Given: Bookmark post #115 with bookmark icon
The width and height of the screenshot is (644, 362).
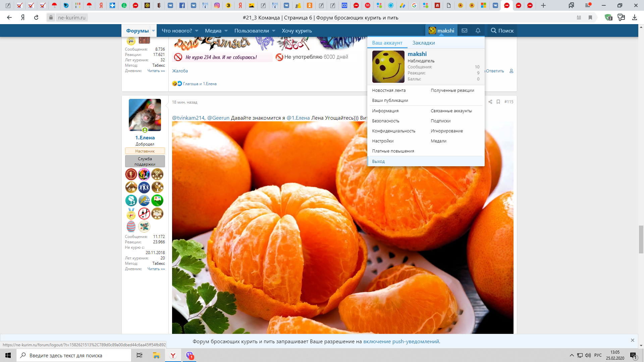Looking at the screenshot, I should pos(498,102).
